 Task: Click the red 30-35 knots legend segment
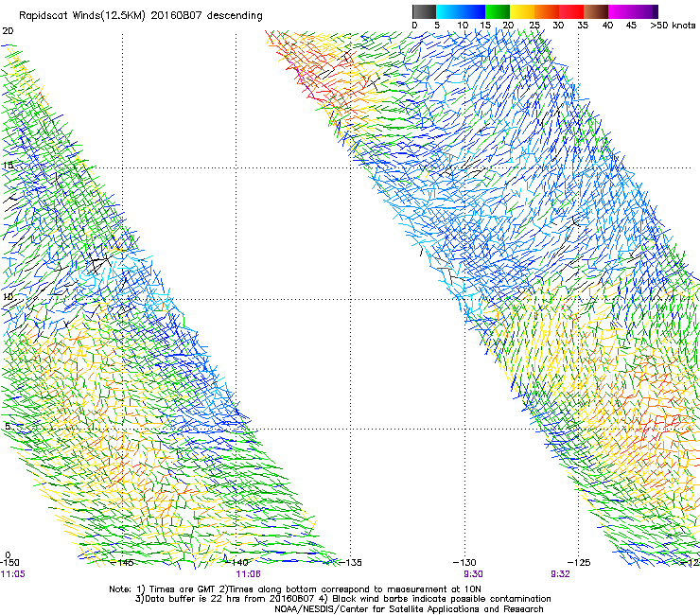coord(571,11)
